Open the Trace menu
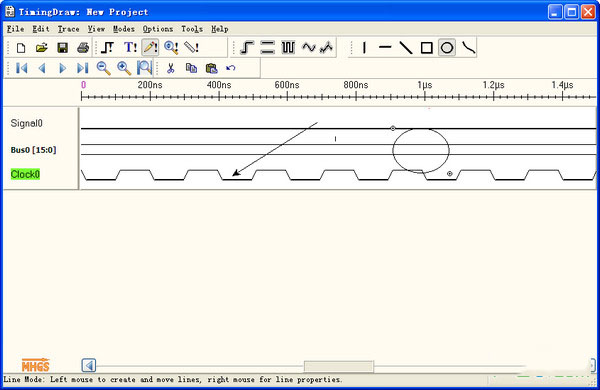This screenshot has width=600, height=390. [68, 29]
